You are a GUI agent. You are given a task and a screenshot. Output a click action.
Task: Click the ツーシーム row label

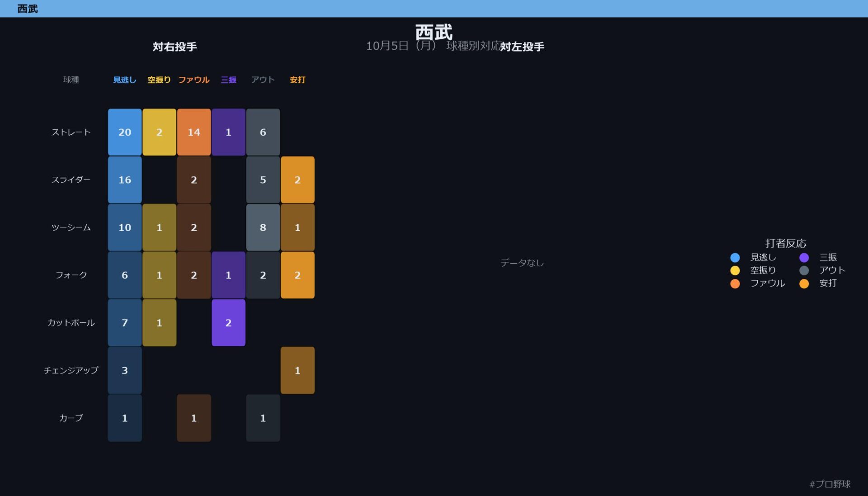71,227
